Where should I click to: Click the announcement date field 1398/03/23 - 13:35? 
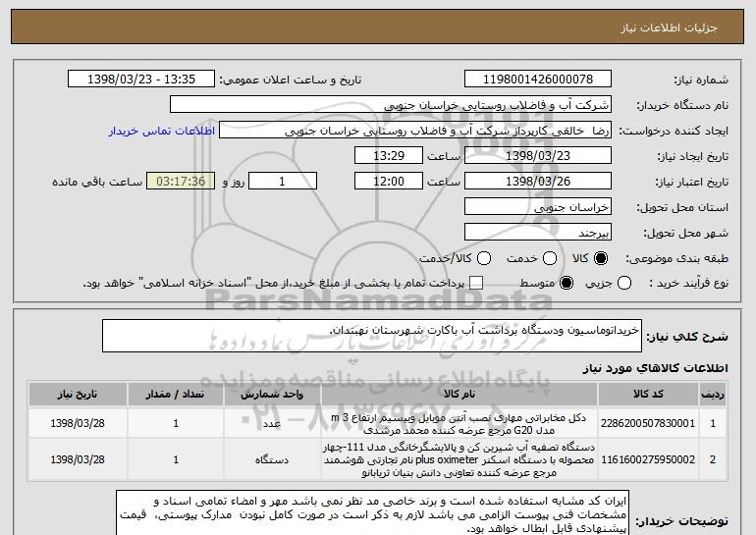click(x=141, y=80)
